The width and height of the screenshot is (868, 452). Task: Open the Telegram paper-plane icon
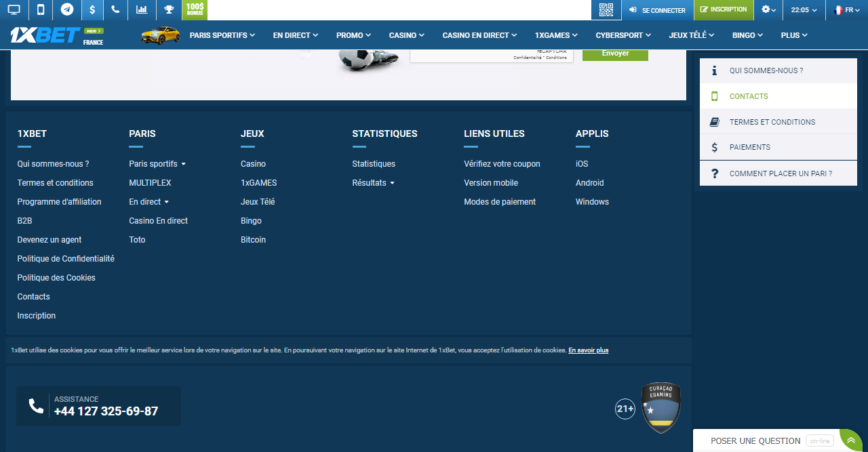tap(66, 9)
